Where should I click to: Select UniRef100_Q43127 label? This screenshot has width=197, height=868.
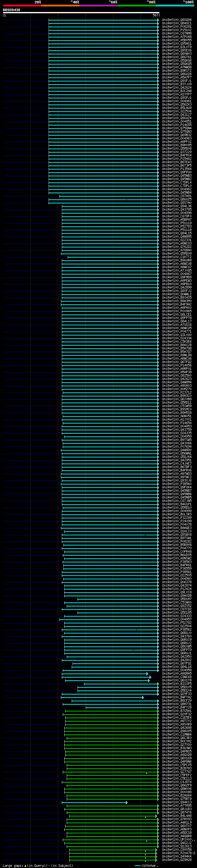(176, 115)
